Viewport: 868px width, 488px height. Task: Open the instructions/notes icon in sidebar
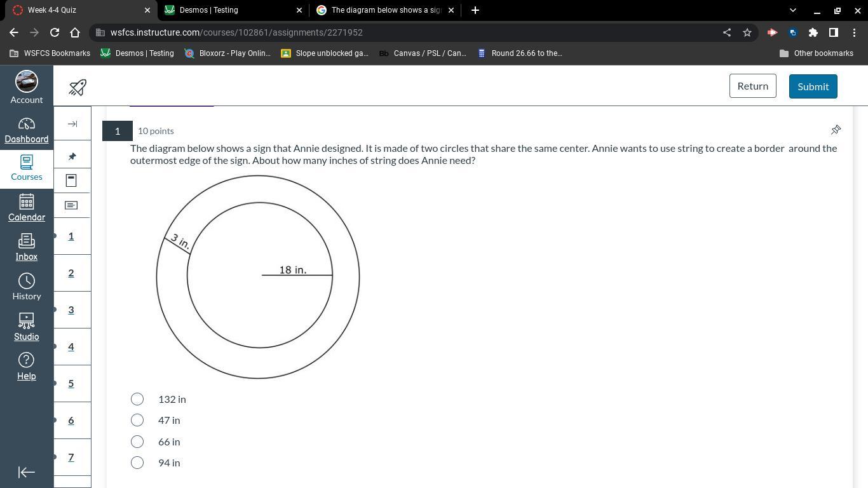click(x=71, y=205)
